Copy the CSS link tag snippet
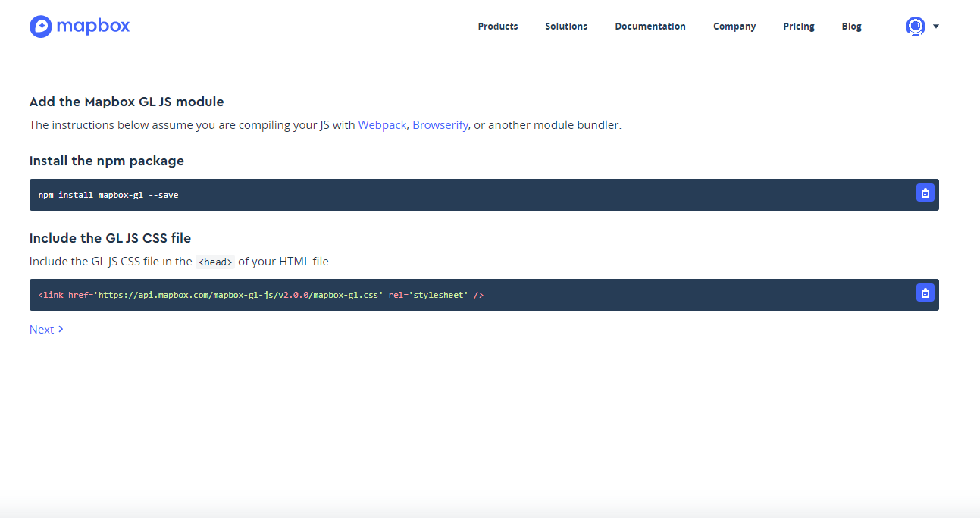Viewport: 980px width, 520px height. (925, 293)
